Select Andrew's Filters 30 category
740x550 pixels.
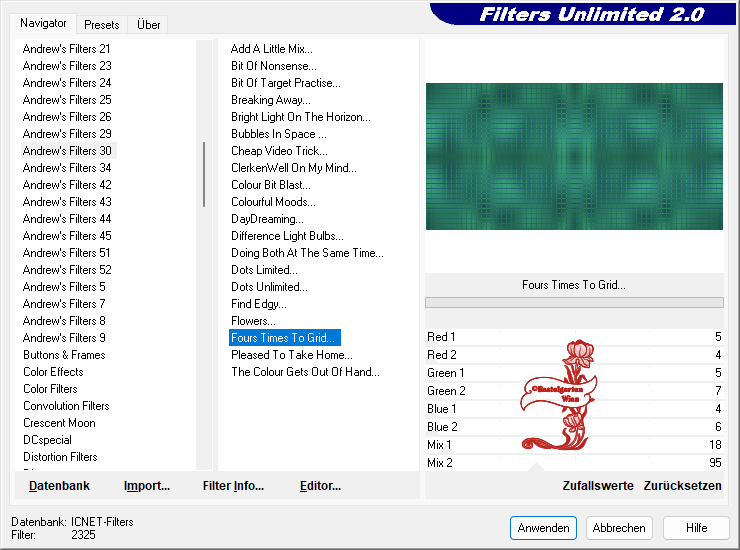coord(68,151)
